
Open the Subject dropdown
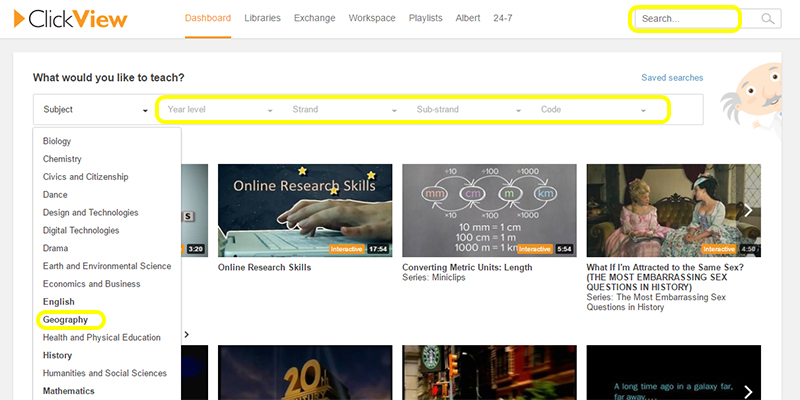[95, 110]
